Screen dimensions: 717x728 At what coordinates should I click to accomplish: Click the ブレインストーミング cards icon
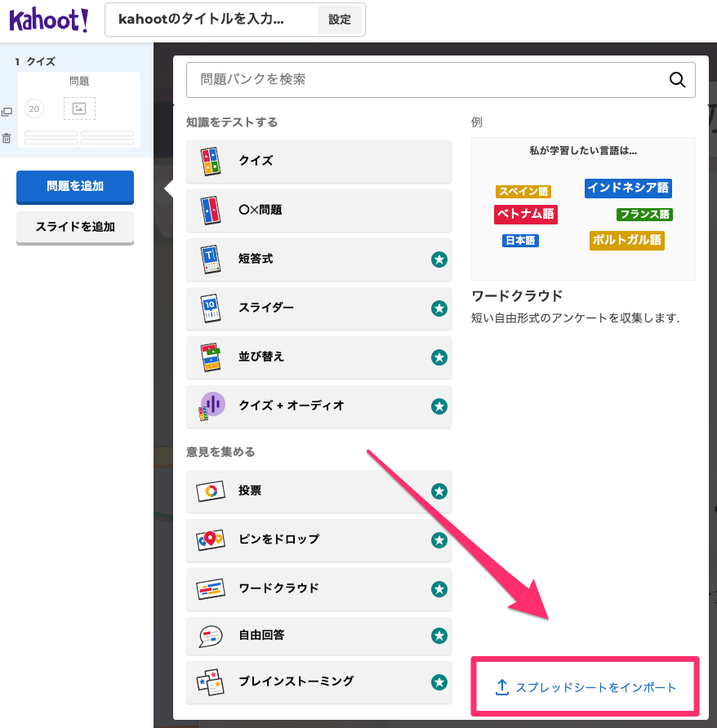coord(211,682)
